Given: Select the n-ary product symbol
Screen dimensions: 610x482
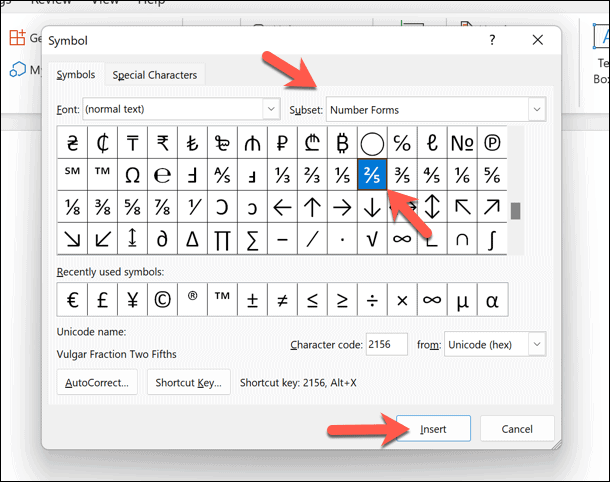Looking at the screenshot, I should pyautogui.click(x=222, y=238).
